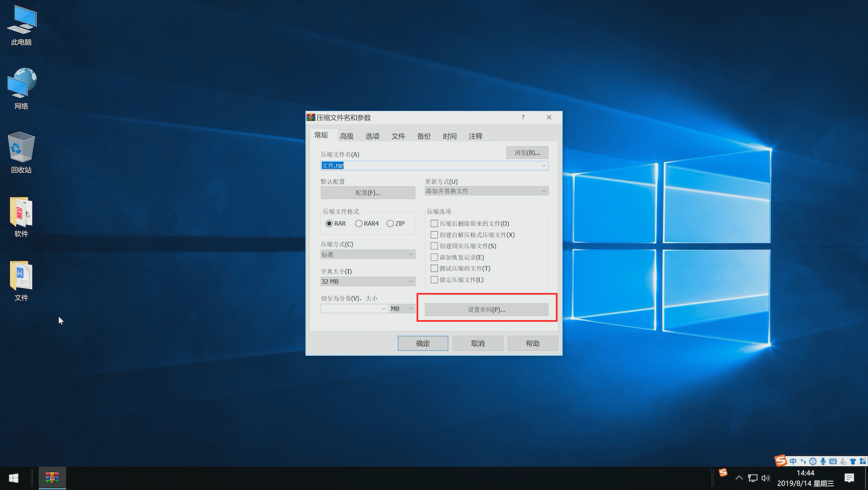Enable 添加恢复记录(E) checkbox
Image resolution: width=868 pixels, height=490 pixels.
[x=434, y=257]
